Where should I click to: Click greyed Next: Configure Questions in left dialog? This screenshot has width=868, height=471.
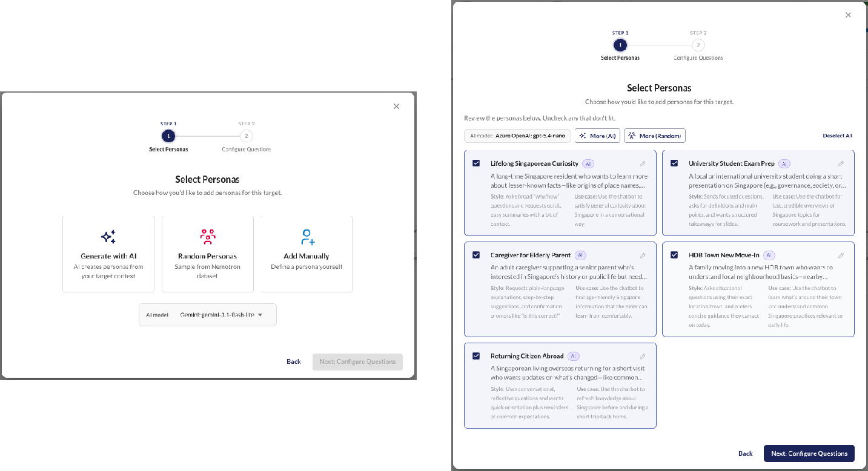click(357, 361)
